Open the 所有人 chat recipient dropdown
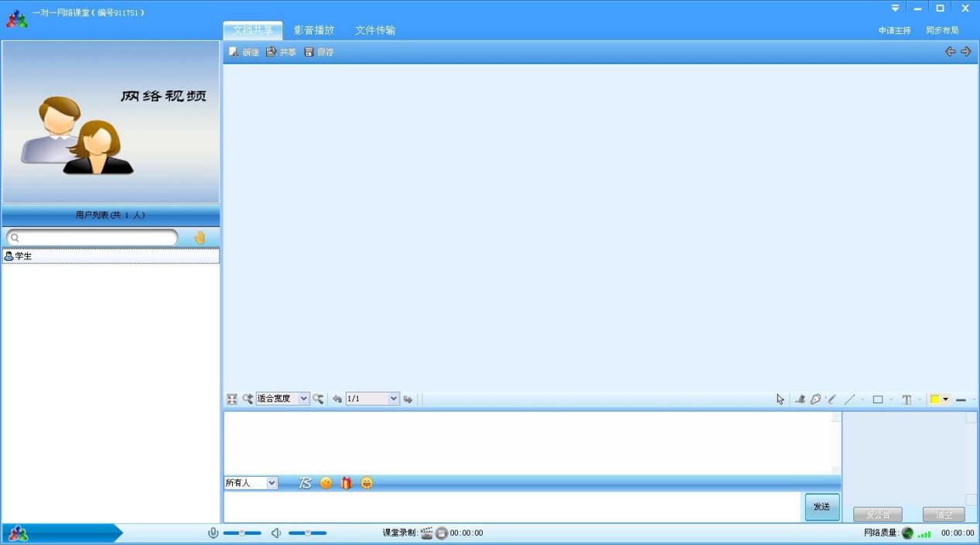 [x=251, y=482]
